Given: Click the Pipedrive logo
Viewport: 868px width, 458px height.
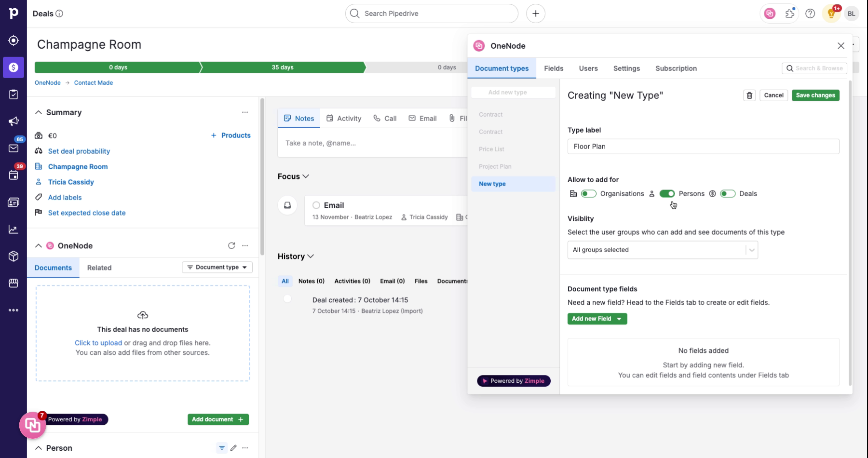Looking at the screenshot, I should 14,13.
